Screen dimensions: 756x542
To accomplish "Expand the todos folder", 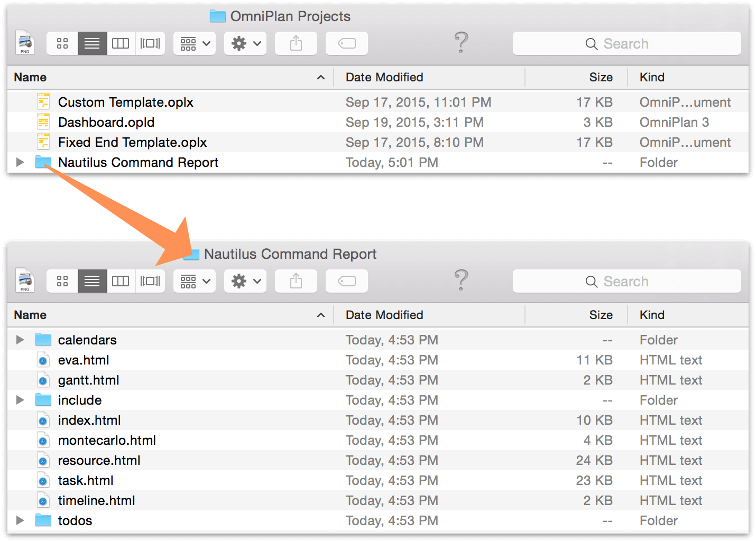I will [x=20, y=520].
